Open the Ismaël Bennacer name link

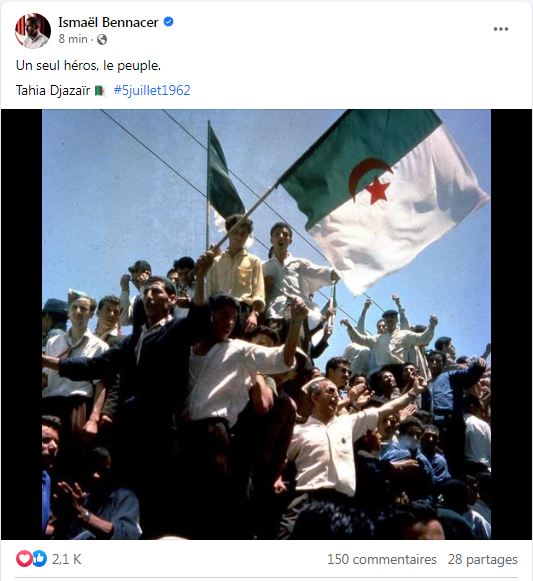click(x=108, y=22)
